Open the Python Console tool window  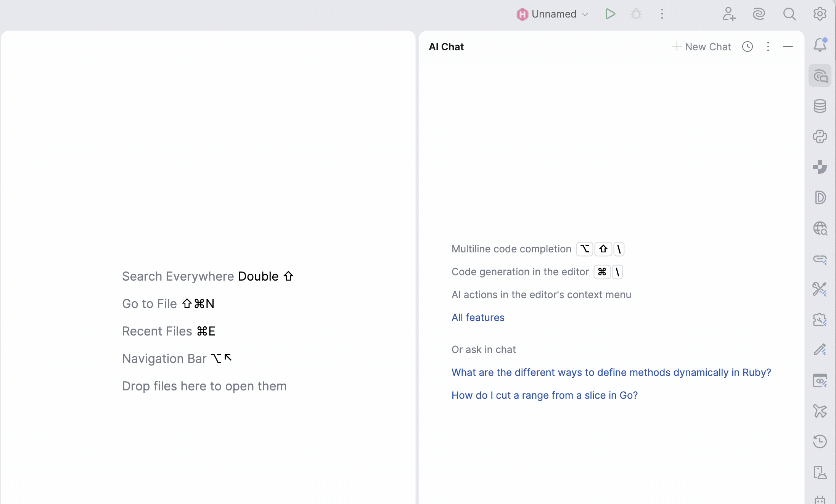click(x=820, y=136)
